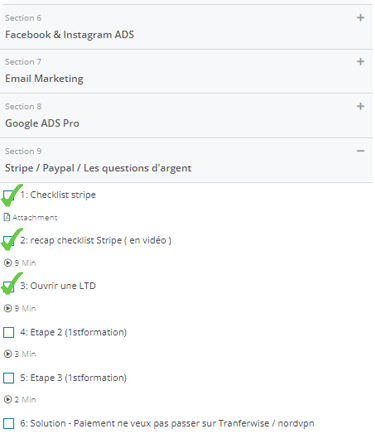
Task: Collapse Section 9 with the minus icon
Action: pos(360,151)
